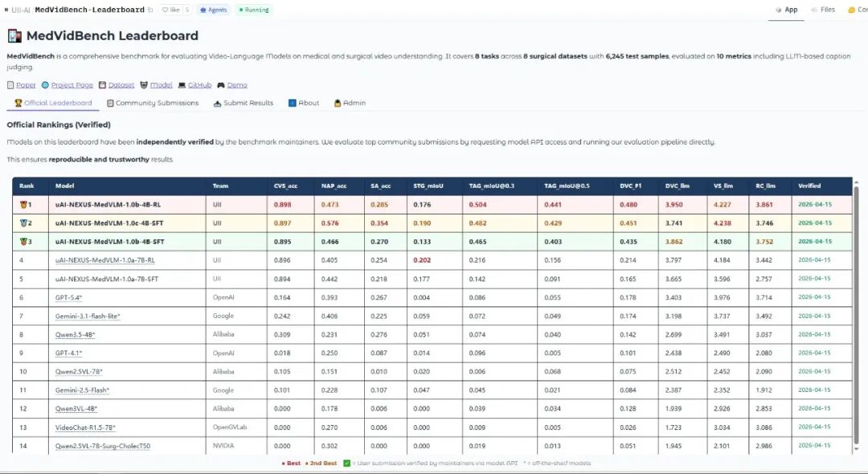Click the paper document icon beside Paper
This screenshot has width=868, height=474.
coord(10,85)
